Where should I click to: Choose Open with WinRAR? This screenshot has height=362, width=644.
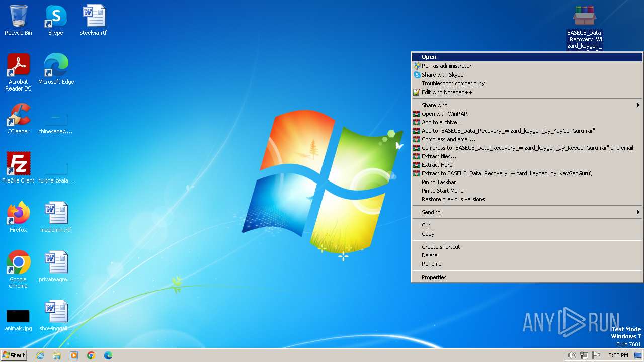[x=527, y=114]
